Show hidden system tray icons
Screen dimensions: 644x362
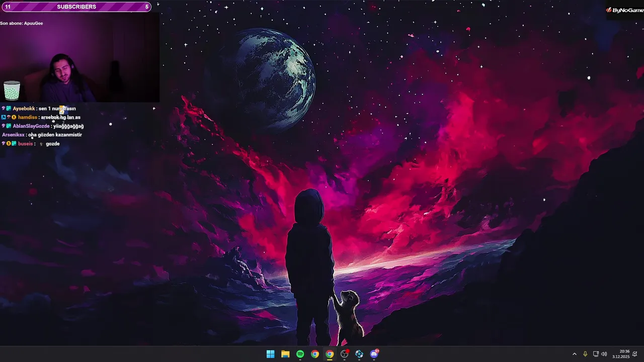[x=575, y=354]
